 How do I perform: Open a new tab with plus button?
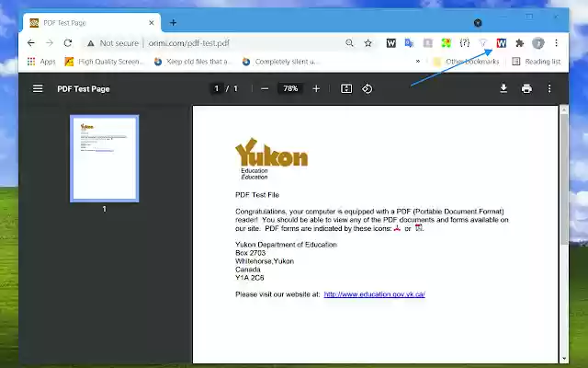[x=173, y=23]
